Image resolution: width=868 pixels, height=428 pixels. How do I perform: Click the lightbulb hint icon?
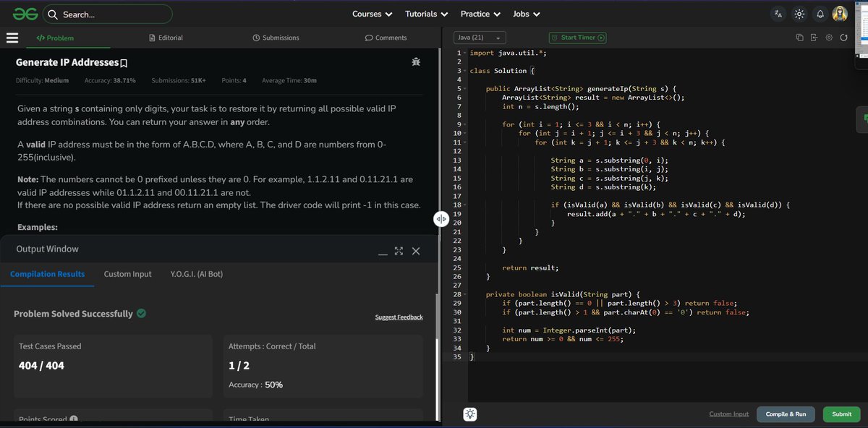[471, 414]
